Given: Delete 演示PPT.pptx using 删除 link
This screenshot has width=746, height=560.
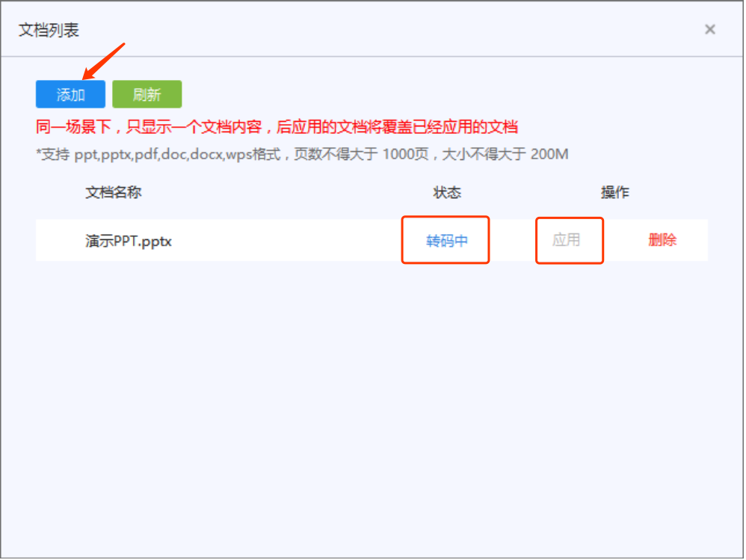Looking at the screenshot, I should 662,240.
